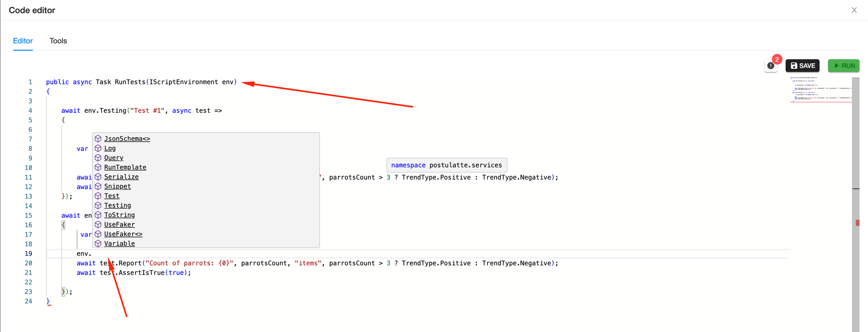Click the cube icon next to JsonSchema<>
This screenshot has width=868, height=332.
[98, 139]
